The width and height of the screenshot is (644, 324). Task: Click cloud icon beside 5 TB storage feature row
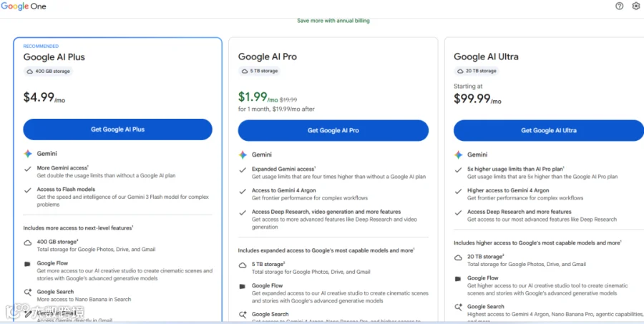click(x=243, y=265)
